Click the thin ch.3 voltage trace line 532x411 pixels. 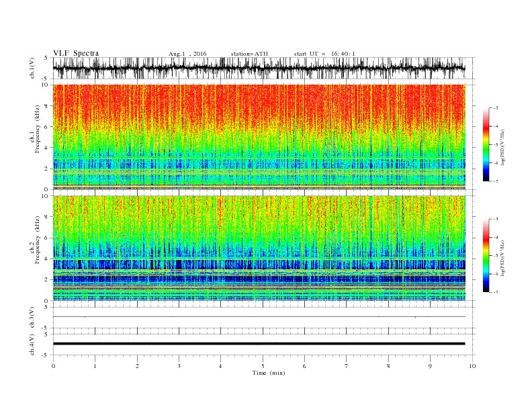click(259, 317)
